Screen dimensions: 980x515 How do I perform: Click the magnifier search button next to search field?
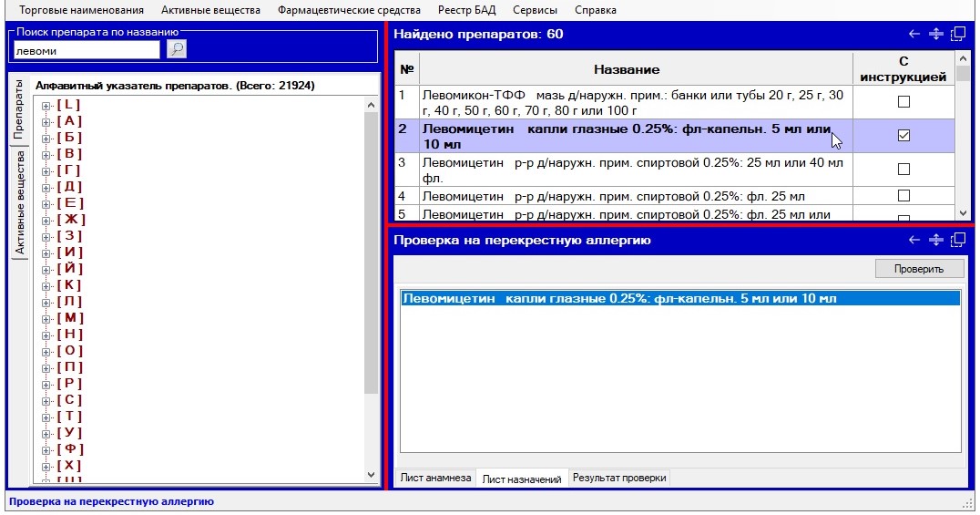(x=177, y=49)
